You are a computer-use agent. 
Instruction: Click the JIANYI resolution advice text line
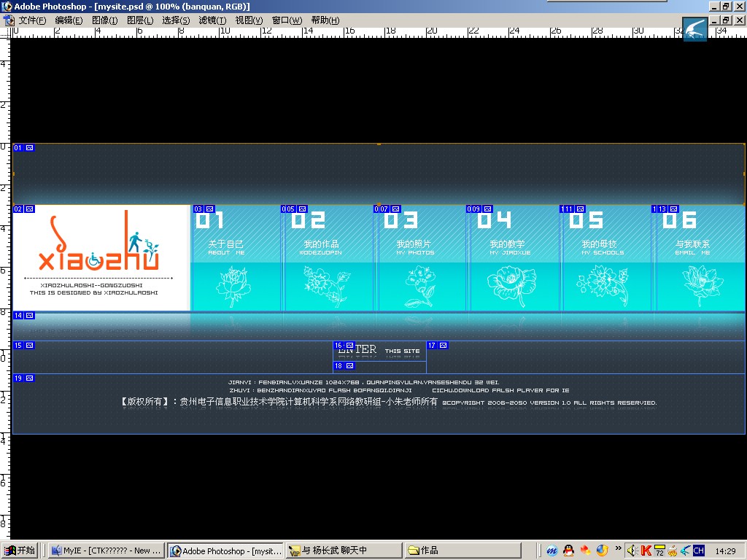coord(363,382)
